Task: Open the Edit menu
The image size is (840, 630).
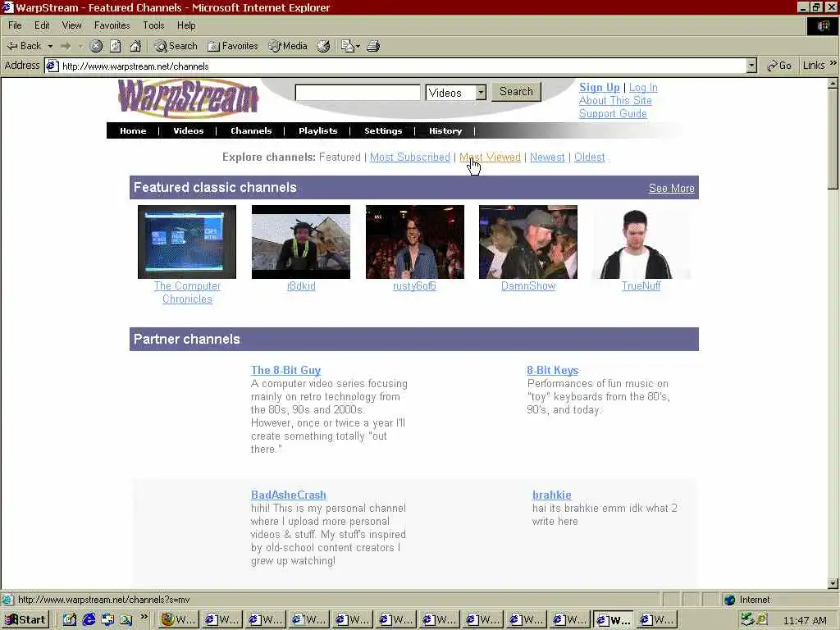Action: [x=42, y=25]
